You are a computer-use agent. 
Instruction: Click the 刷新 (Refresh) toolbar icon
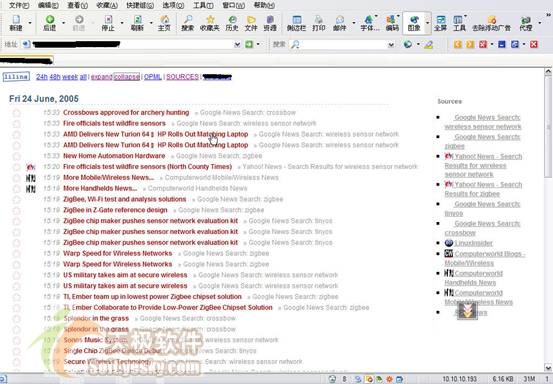click(x=137, y=23)
